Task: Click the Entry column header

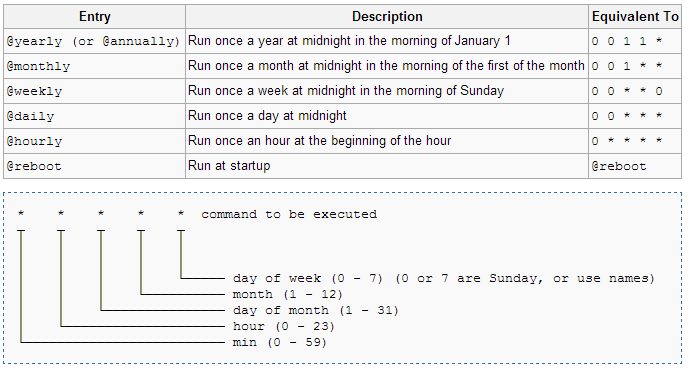Action: tap(94, 17)
